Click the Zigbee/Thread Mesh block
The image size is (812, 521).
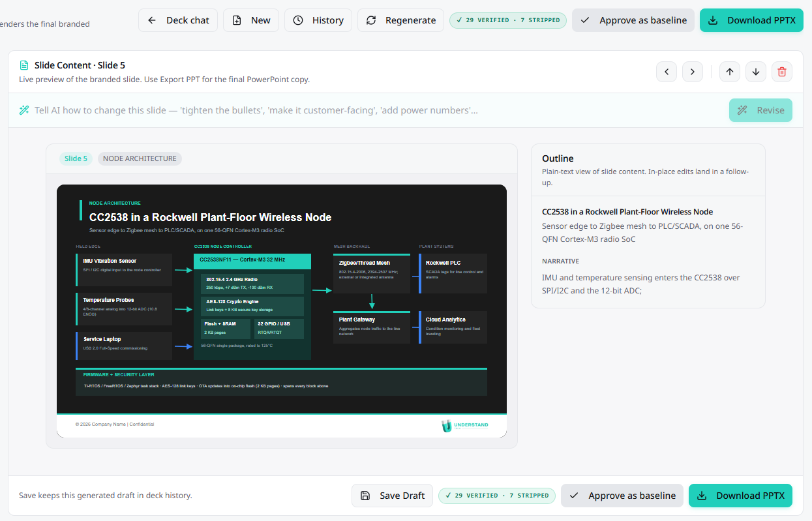(372, 273)
